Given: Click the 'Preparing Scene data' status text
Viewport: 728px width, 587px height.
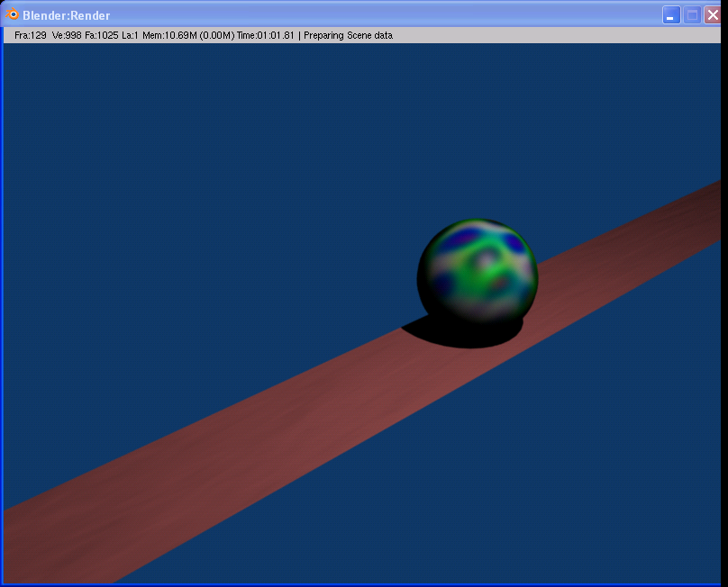Looking at the screenshot, I should [x=348, y=35].
